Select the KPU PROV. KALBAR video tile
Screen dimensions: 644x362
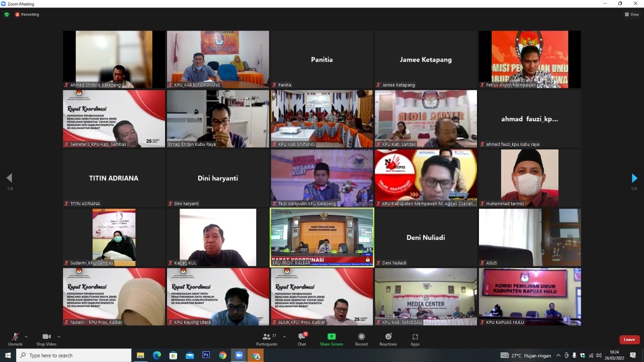click(322, 237)
